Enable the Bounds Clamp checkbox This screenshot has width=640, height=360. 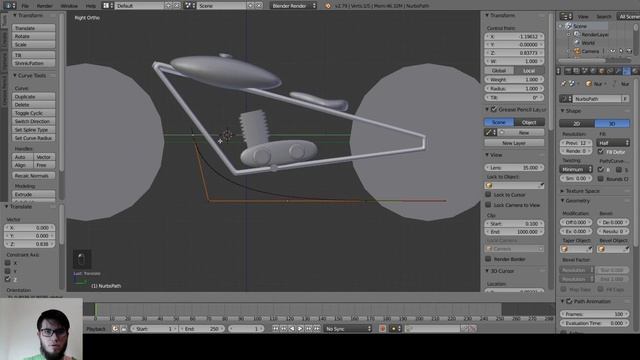tap(600, 179)
